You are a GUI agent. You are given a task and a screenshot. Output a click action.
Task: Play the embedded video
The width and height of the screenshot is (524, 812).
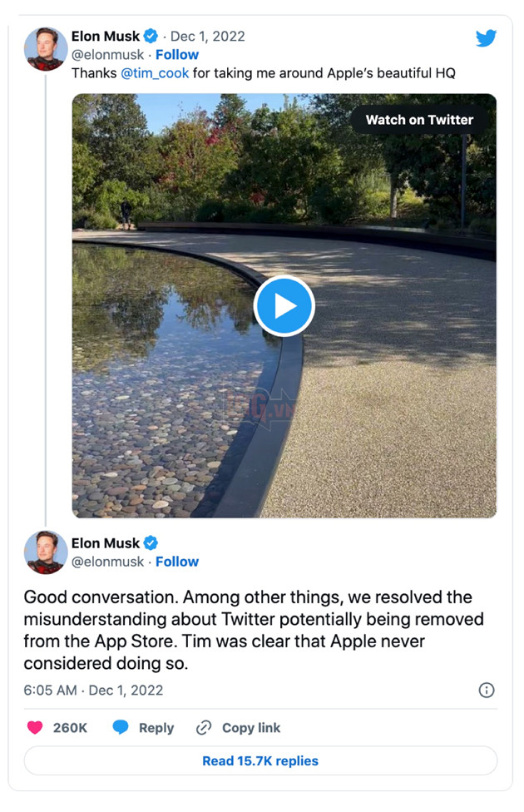click(x=284, y=305)
